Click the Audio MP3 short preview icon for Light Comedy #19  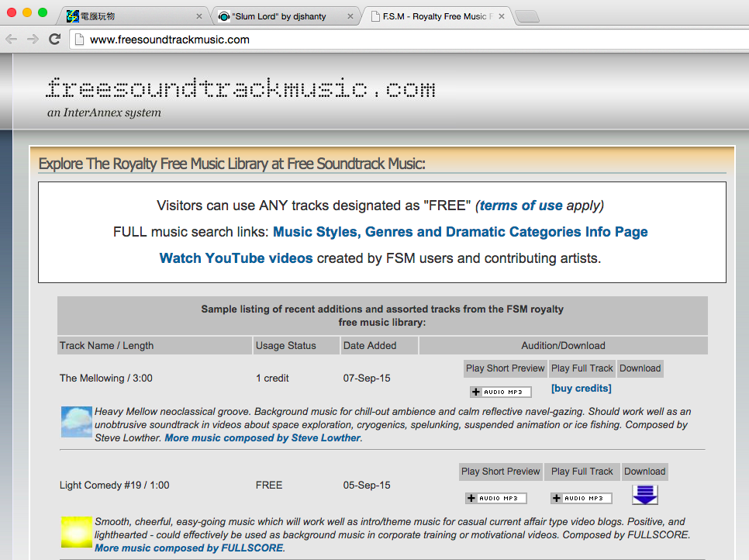pyautogui.click(x=495, y=499)
